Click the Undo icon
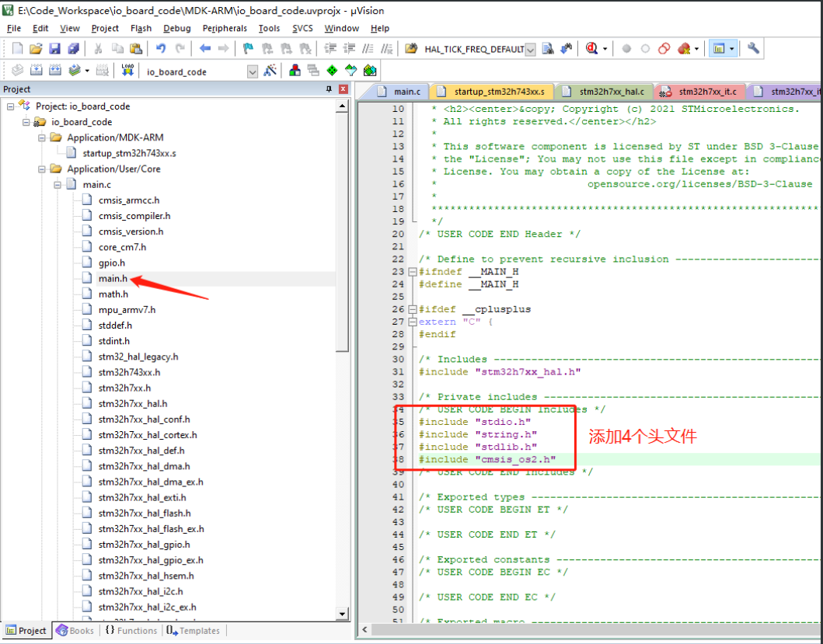This screenshot has height=644, width=823. [161, 47]
